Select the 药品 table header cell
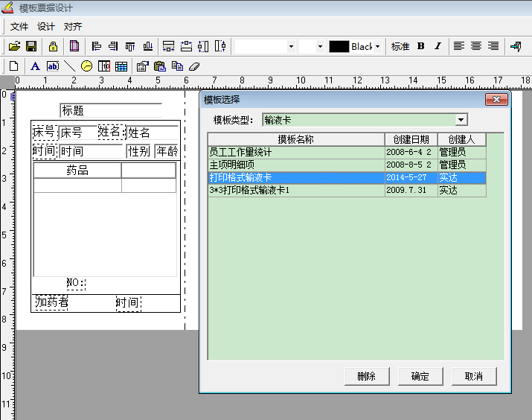The image size is (532, 420). point(77,170)
